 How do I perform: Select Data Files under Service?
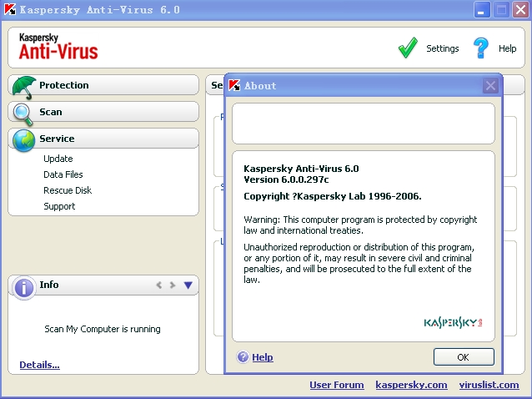(x=63, y=174)
